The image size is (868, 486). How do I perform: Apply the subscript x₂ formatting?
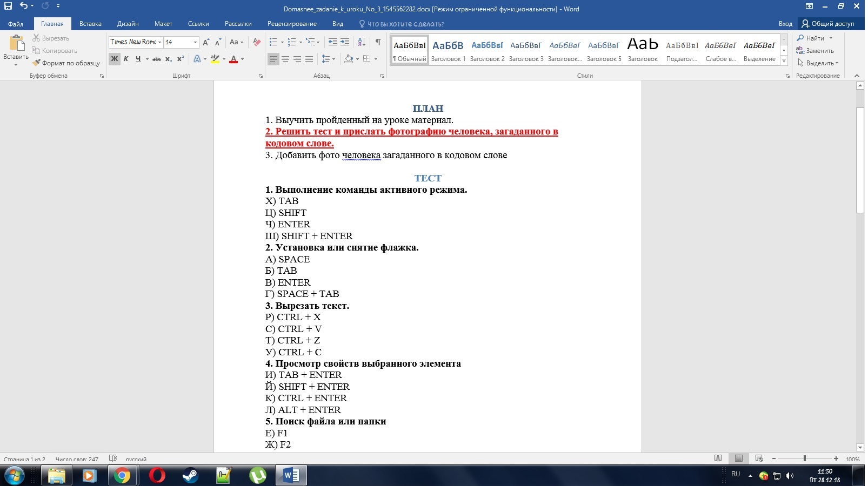tap(169, 59)
